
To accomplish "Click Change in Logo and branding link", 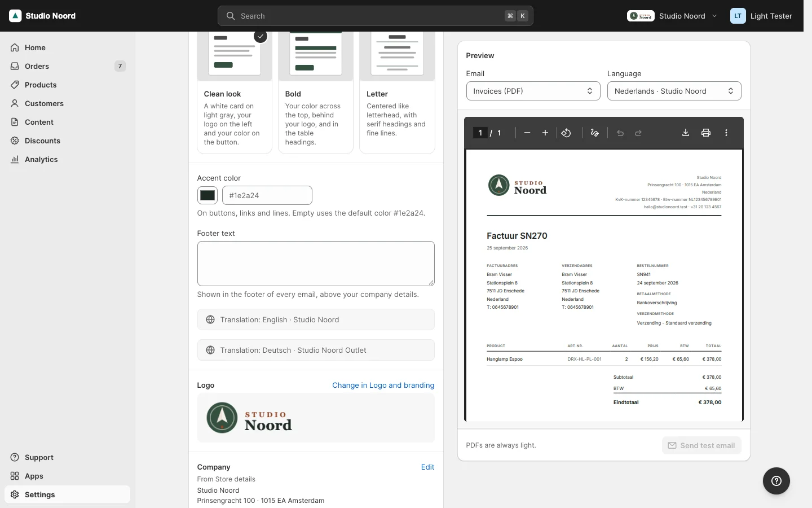I will coord(383,385).
